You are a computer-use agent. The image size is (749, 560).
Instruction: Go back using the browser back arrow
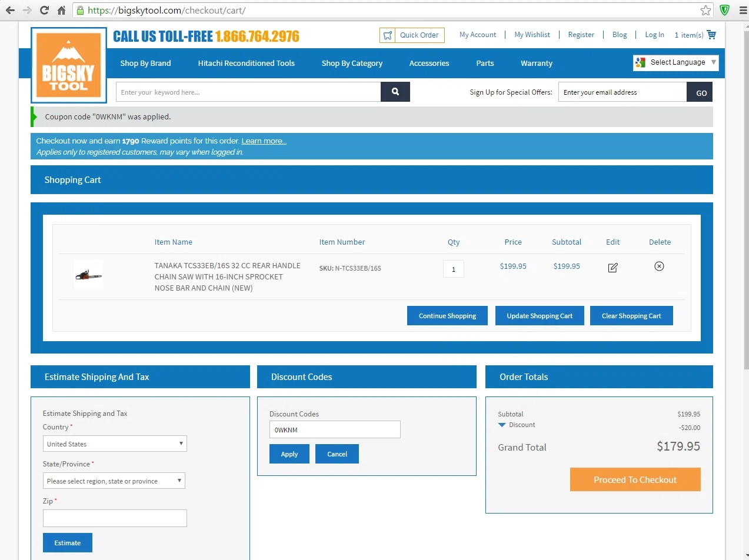10,11
